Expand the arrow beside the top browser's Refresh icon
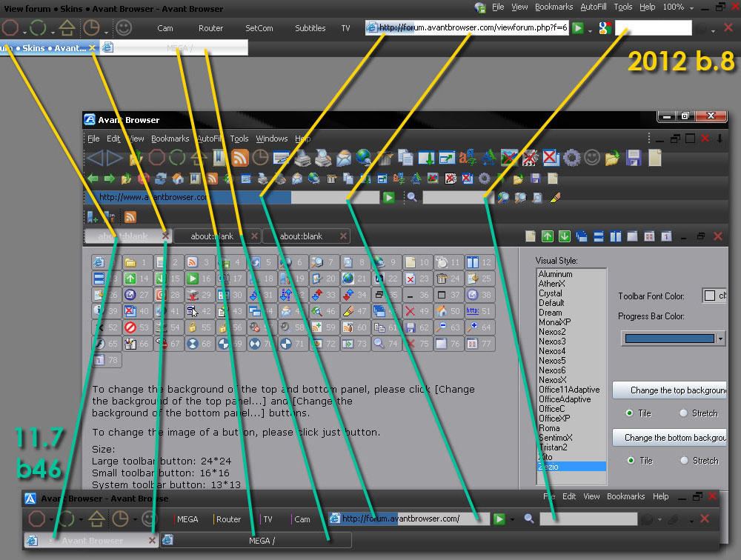This screenshot has width=741, height=560. pos(52,33)
